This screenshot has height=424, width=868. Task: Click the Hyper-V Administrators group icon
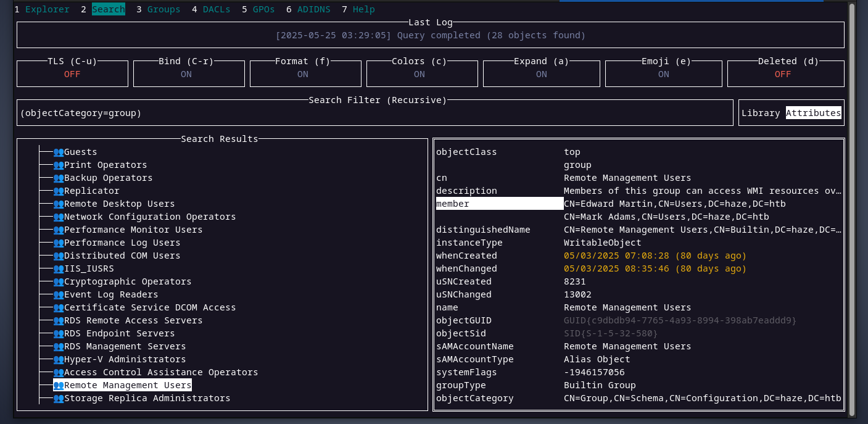59,359
